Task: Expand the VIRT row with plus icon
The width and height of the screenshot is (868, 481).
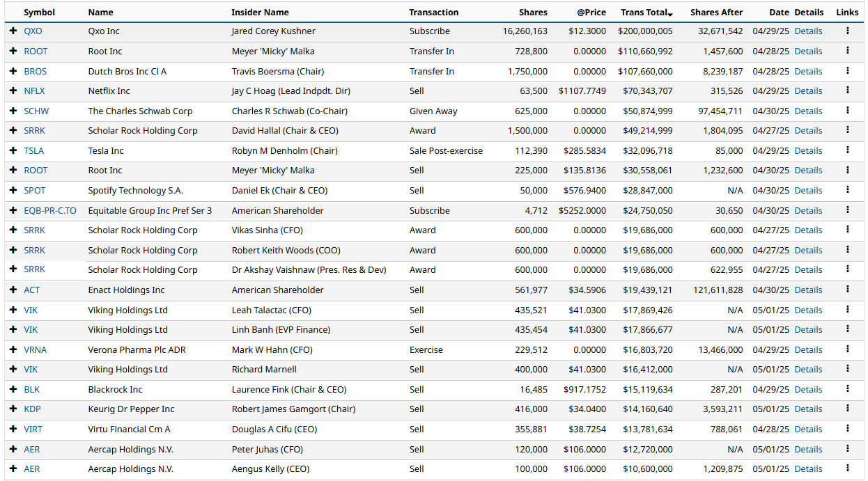Action: coord(13,429)
